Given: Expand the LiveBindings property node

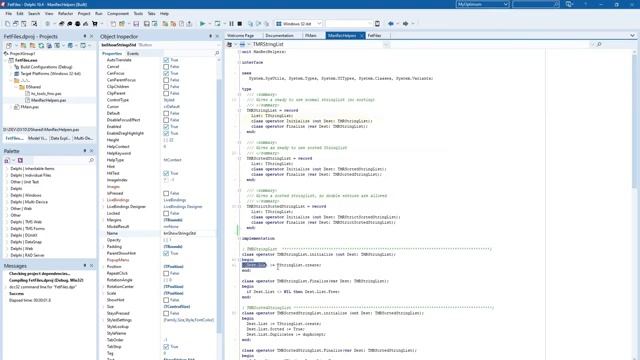Looking at the screenshot, I should [103, 200].
